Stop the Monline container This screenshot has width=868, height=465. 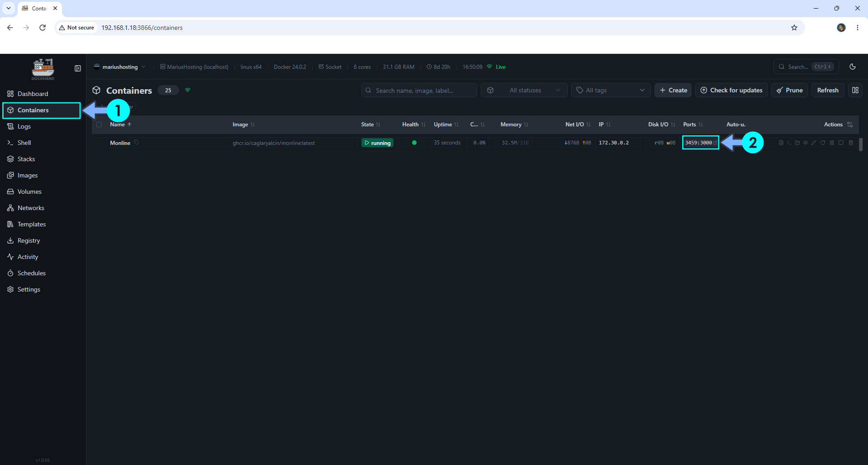(x=841, y=143)
